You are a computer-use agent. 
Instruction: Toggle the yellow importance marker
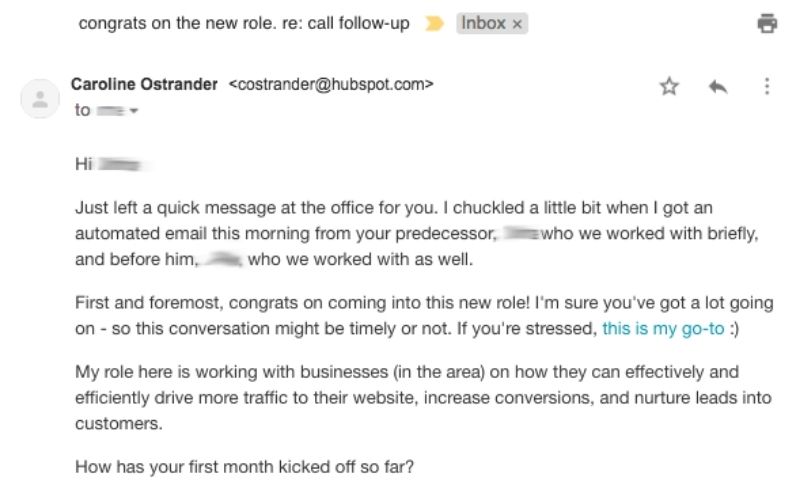pos(434,24)
